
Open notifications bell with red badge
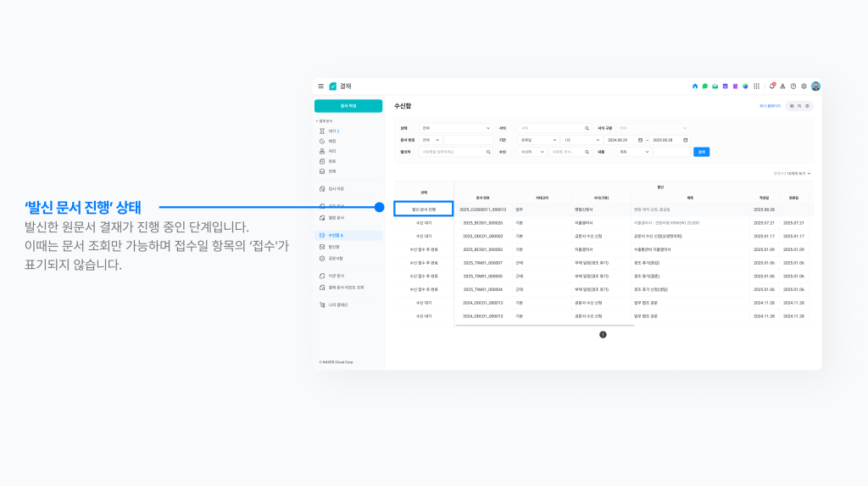pos(772,86)
